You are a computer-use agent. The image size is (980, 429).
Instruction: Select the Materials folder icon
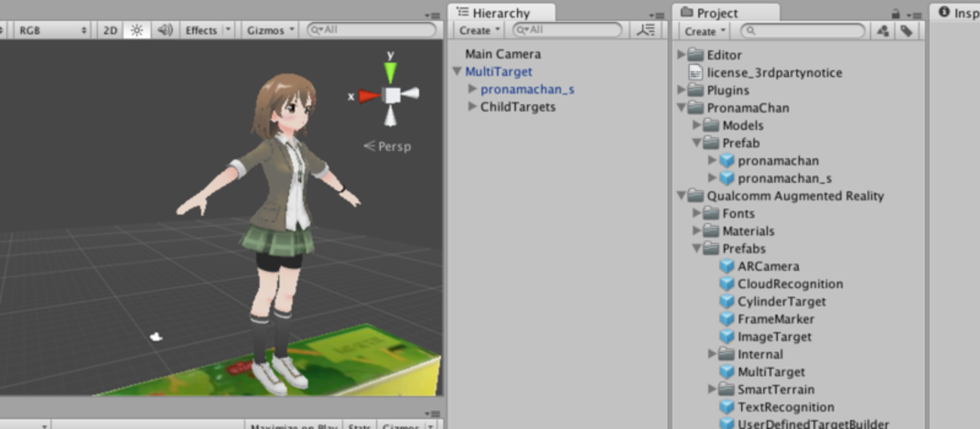point(711,231)
